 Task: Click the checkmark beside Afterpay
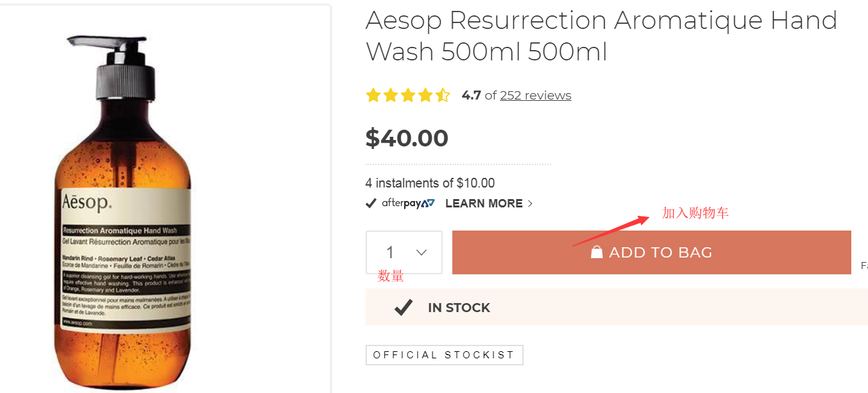click(371, 204)
